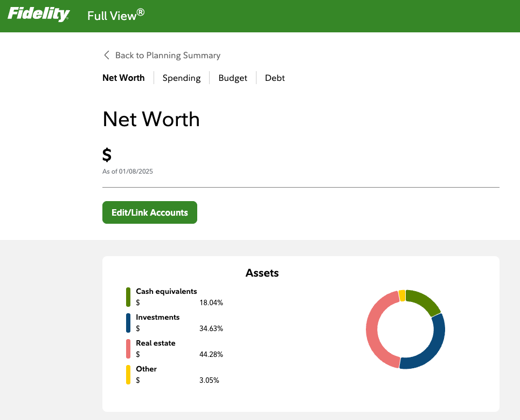Click the Investments label in Assets
This screenshot has height=420, width=520.
tap(157, 317)
